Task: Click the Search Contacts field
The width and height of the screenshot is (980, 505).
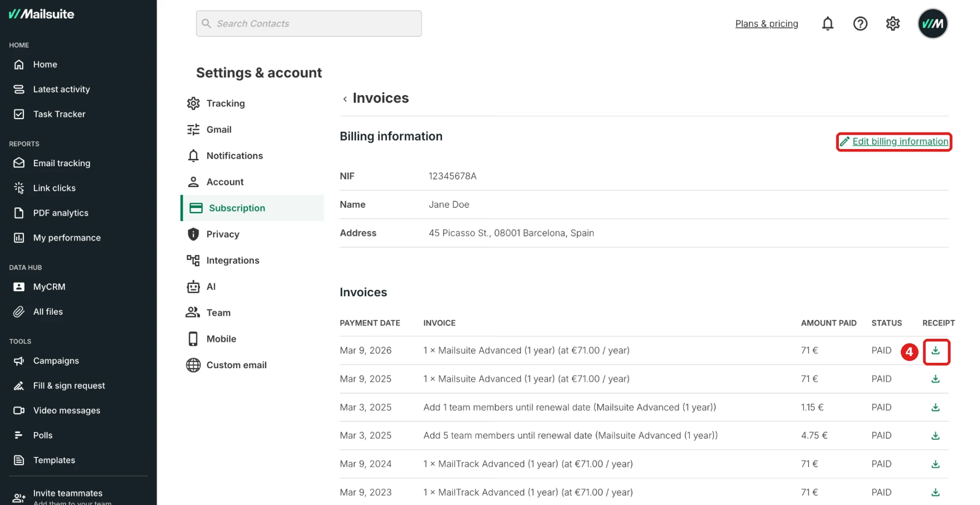Action: click(309, 24)
